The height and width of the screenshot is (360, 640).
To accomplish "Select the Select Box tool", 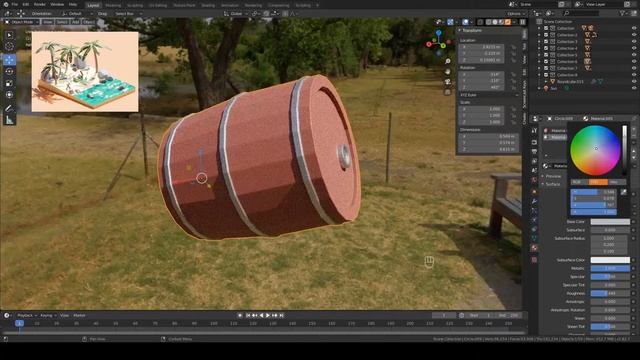I will click(x=9, y=36).
